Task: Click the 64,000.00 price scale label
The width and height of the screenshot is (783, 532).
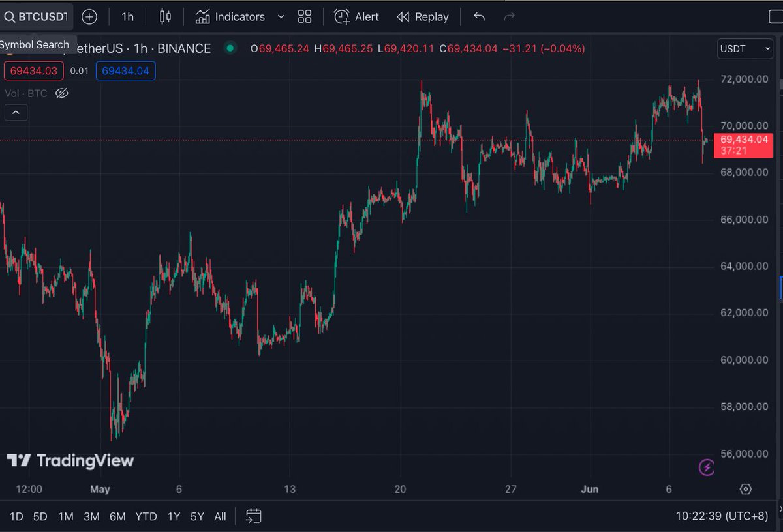Action: (x=745, y=266)
